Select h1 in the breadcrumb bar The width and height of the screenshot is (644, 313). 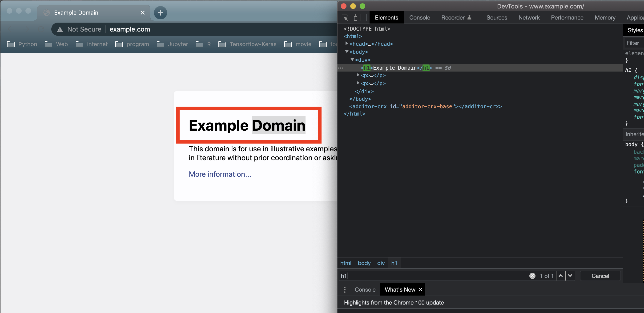394,263
